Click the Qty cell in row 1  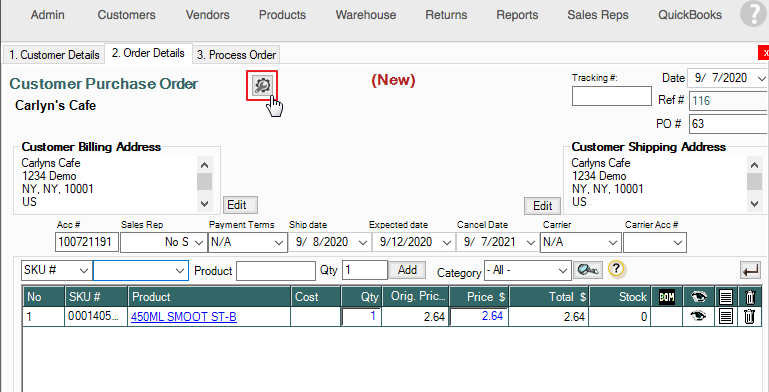361,317
